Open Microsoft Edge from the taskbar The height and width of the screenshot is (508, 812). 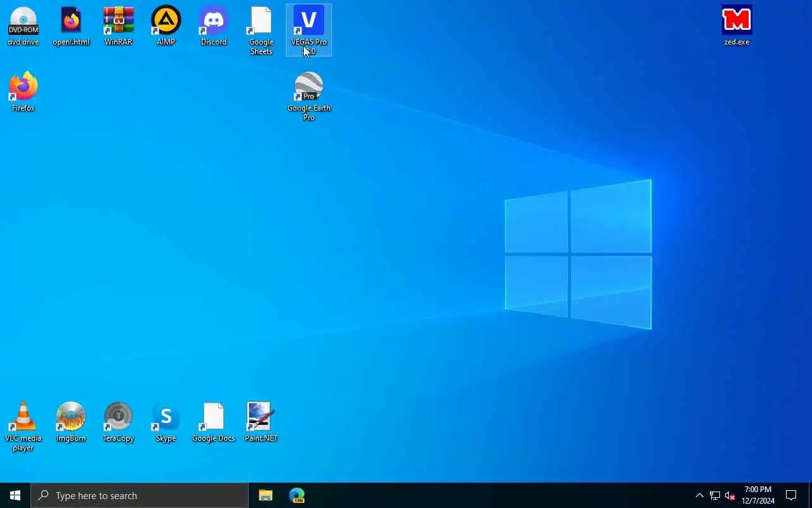[x=297, y=495]
